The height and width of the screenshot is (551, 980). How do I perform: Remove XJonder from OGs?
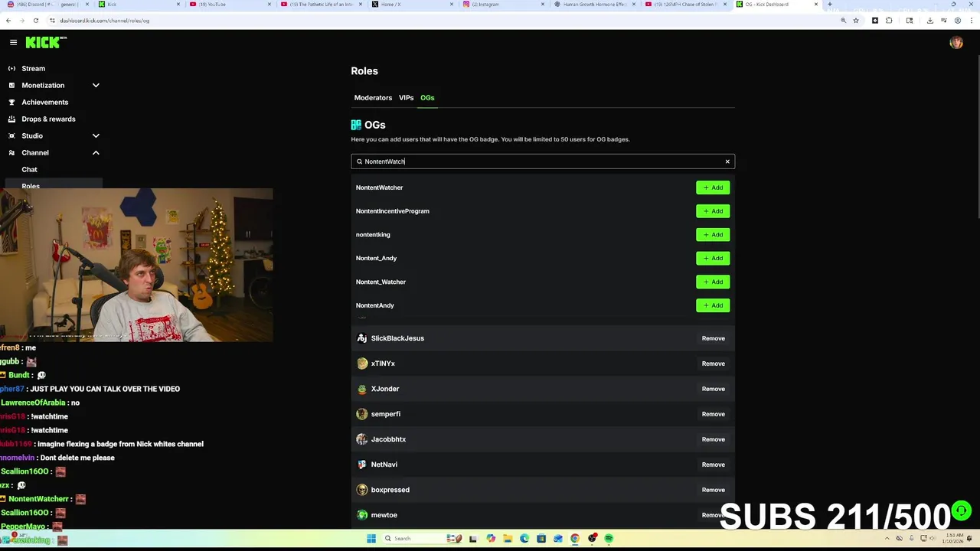tap(713, 389)
